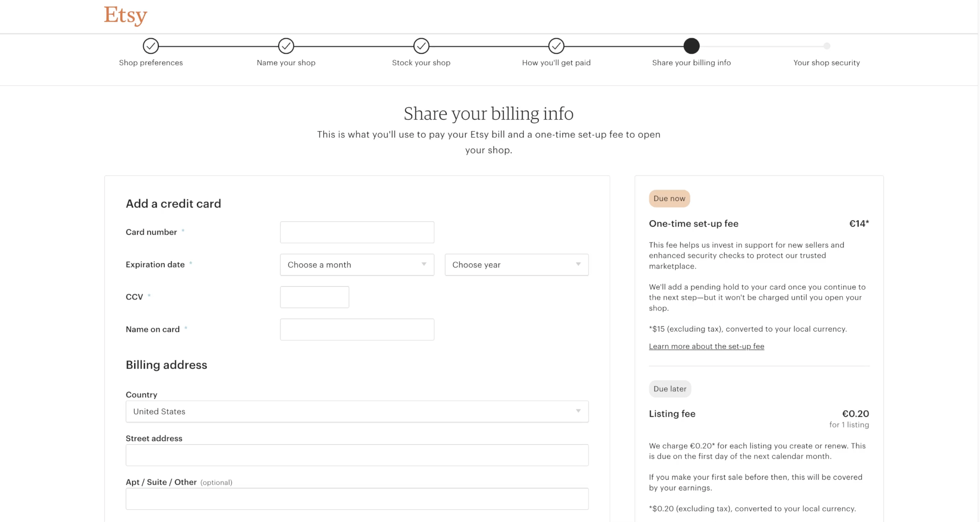Click the Shop preferences checkmark step icon

tap(151, 46)
